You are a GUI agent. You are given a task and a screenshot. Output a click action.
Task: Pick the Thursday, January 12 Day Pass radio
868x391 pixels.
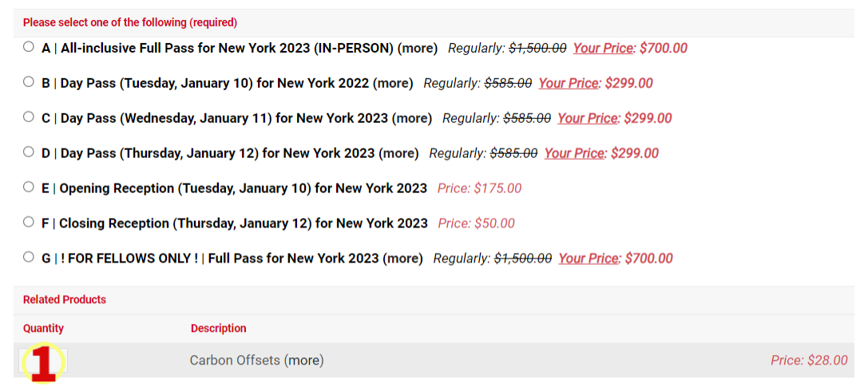[29, 152]
